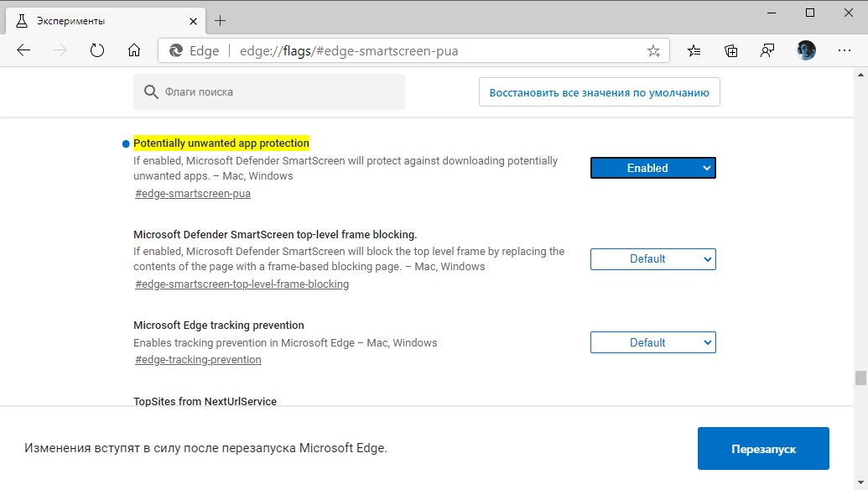The image size is (868, 490).
Task: Open the Default dropdown for Edge tracking prevention
Action: tap(652, 341)
